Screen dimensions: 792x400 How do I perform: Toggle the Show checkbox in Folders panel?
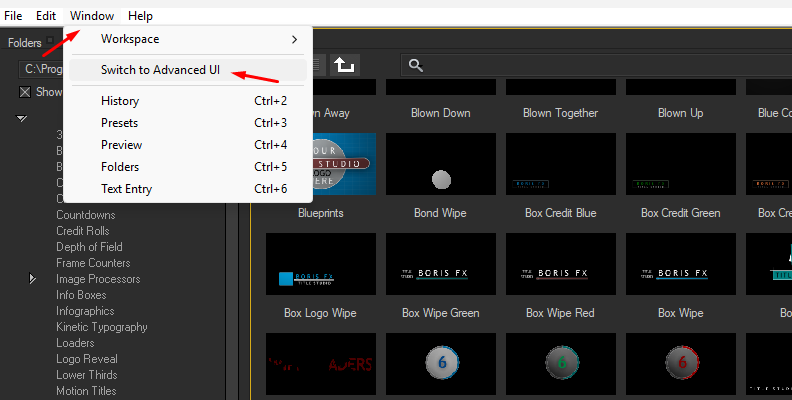(26, 92)
